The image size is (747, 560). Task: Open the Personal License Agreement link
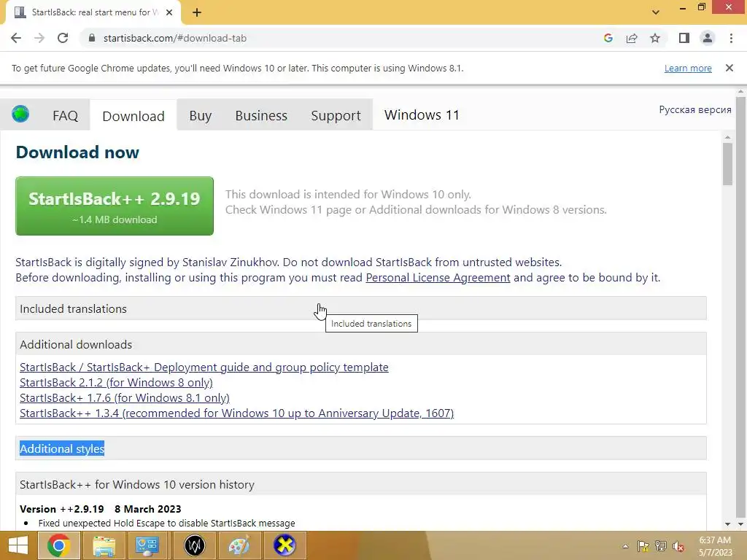coord(438,278)
